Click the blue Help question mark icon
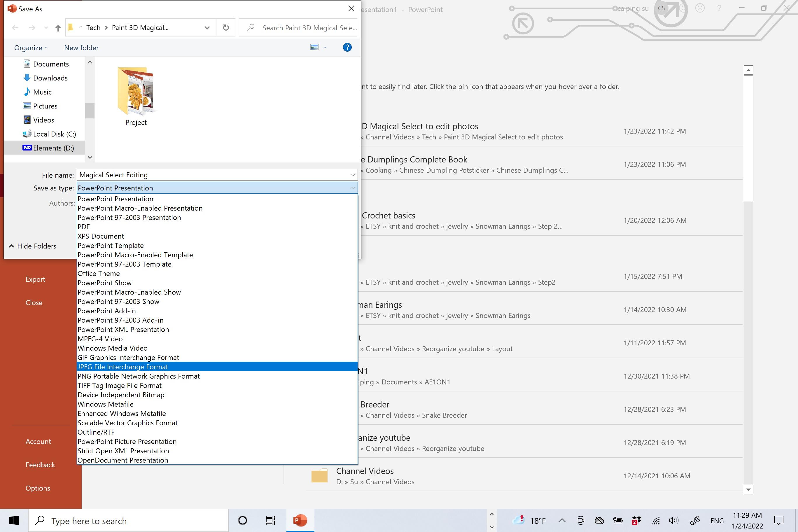The image size is (798, 532). point(347,48)
